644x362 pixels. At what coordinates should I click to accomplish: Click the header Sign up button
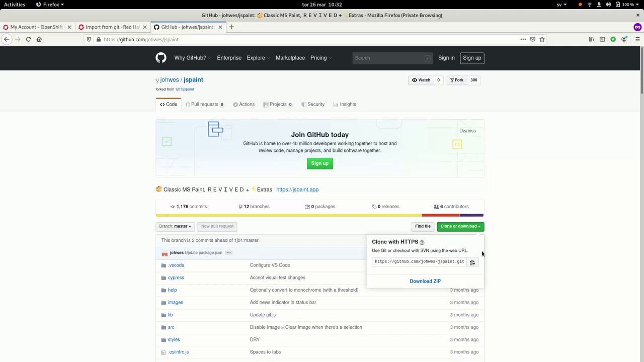coord(472,58)
